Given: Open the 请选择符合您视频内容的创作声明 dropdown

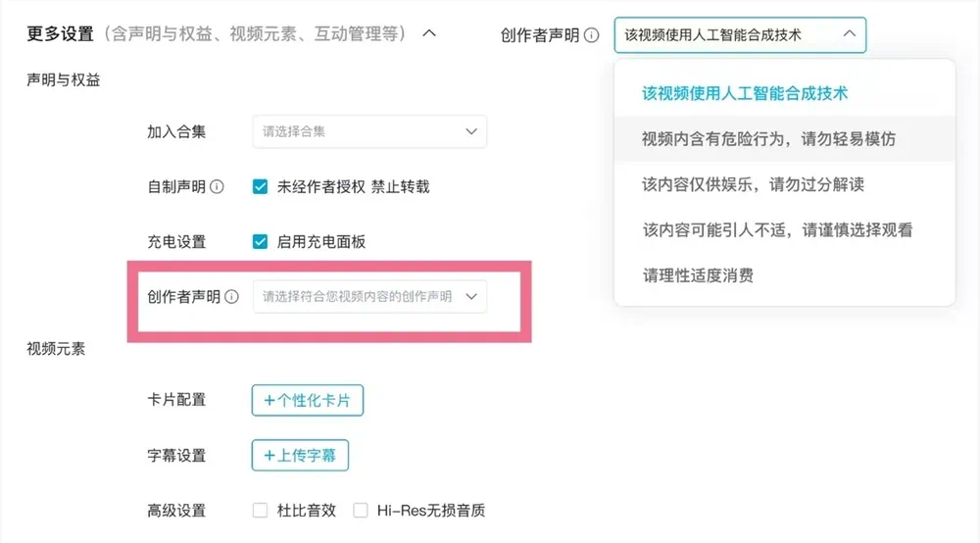Looking at the screenshot, I should coord(368,296).
